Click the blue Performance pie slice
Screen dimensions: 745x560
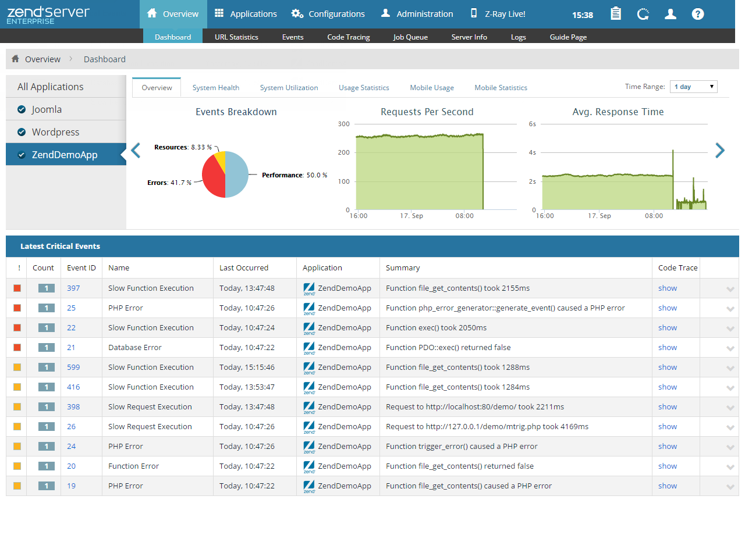(x=237, y=174)
